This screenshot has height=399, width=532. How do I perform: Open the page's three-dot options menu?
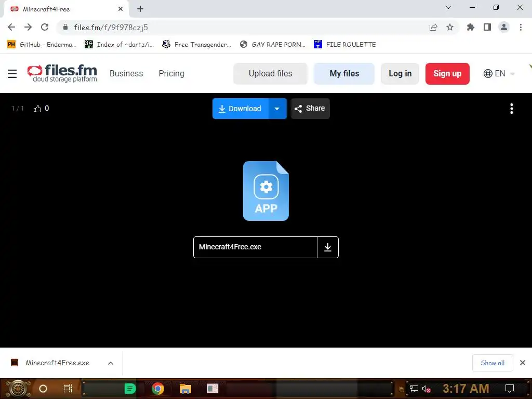pos(511,109)
